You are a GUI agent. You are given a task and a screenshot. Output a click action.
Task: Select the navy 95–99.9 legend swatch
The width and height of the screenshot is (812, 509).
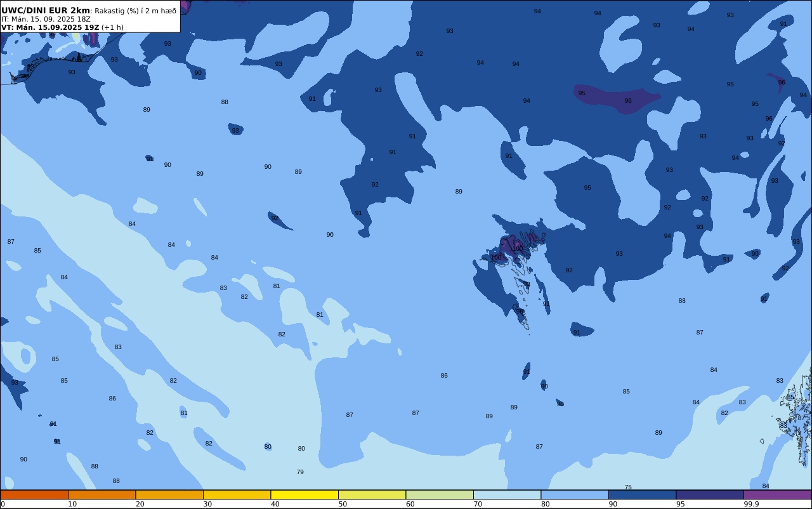(710, 494)
